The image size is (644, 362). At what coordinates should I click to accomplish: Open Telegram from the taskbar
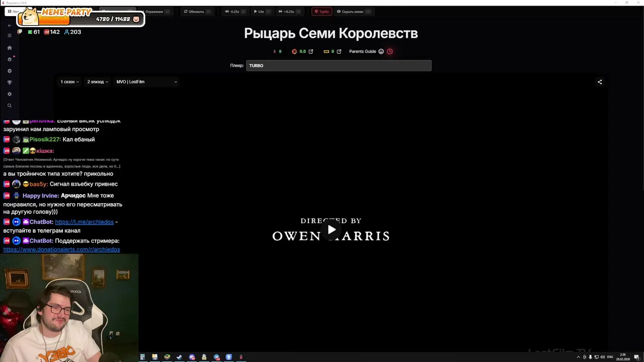click(x=216, y=357)
